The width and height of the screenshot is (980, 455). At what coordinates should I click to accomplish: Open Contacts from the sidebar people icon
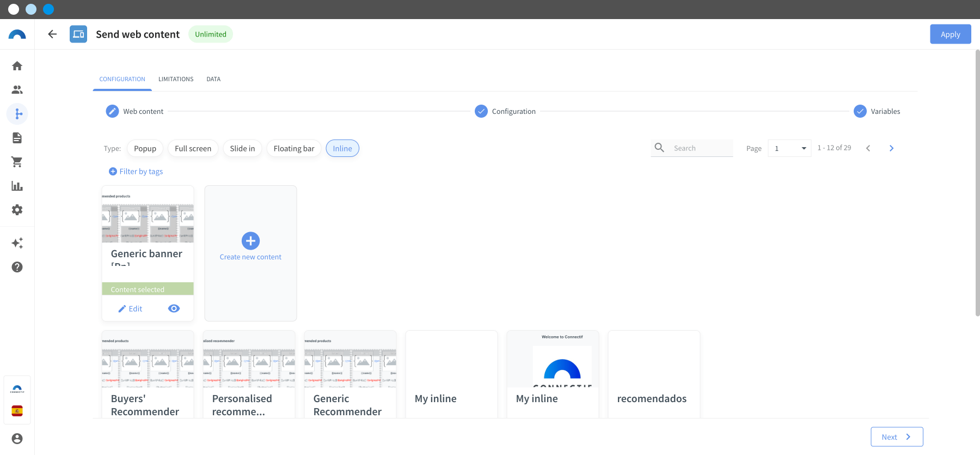point(17,90)
